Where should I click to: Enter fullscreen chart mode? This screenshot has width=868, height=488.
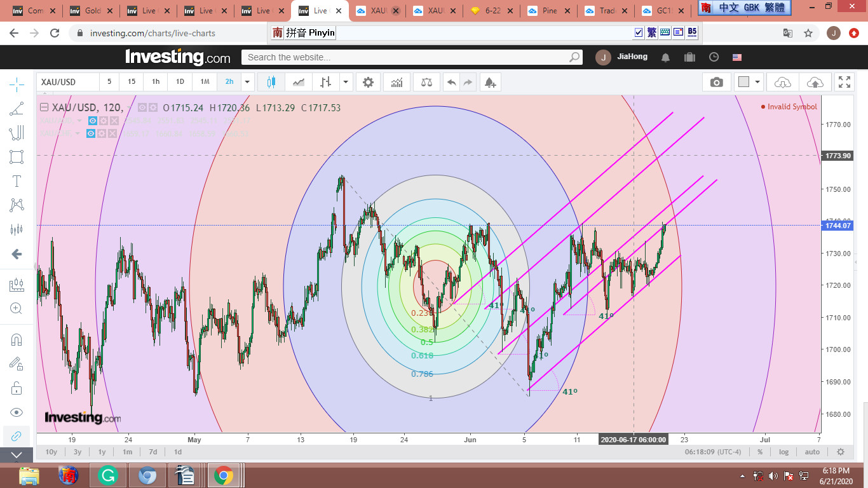coord(844,82)
